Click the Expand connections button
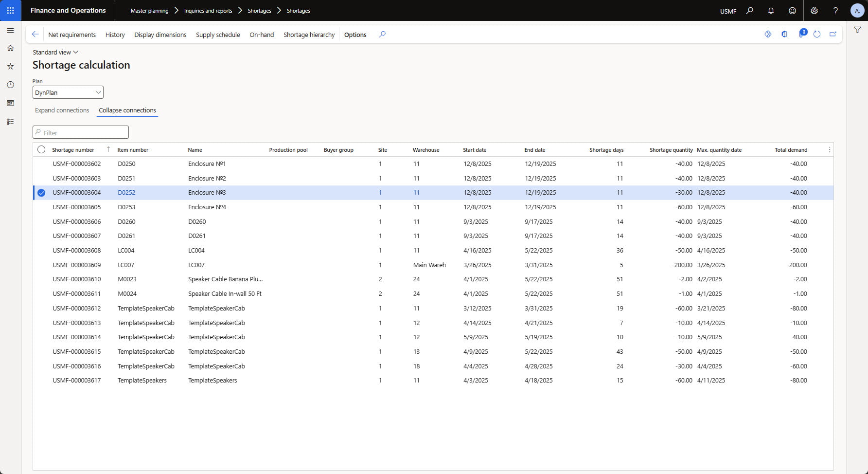 pos(62,110)
